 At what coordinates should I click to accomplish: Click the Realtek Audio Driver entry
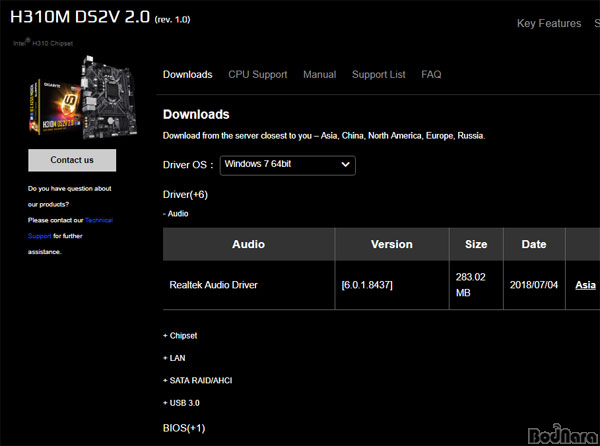[213, 285]
